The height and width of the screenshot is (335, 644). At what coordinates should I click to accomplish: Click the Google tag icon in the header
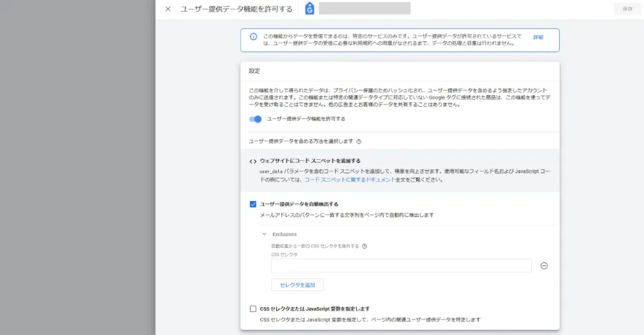coord(310,8)
